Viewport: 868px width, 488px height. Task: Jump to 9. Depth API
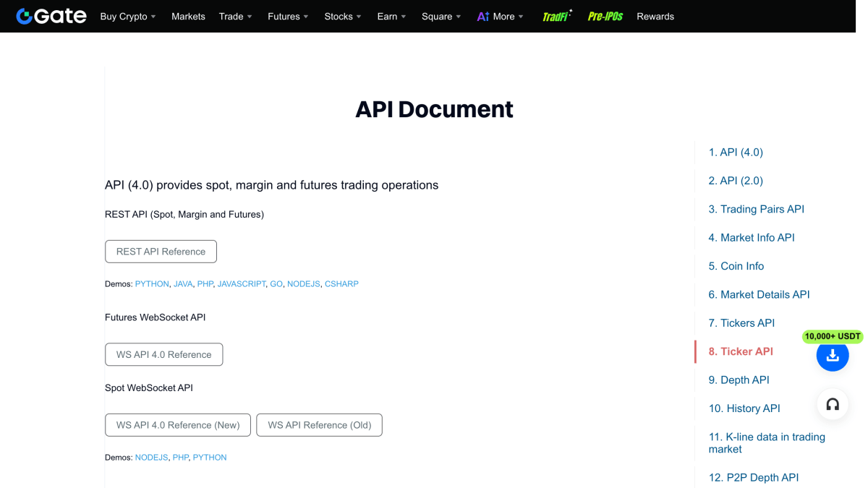pyautogui.click(x=739, y=380)
